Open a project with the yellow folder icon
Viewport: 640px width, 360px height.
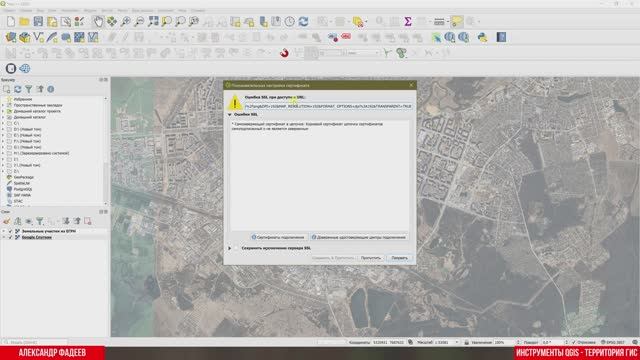pos(24,22)
